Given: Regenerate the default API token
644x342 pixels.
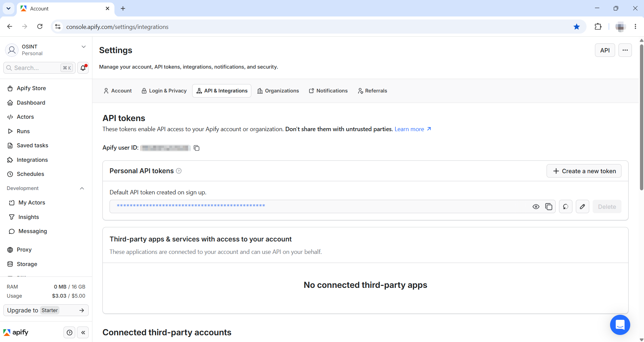Looking at the screenshot, I should (x=566, y=206).
